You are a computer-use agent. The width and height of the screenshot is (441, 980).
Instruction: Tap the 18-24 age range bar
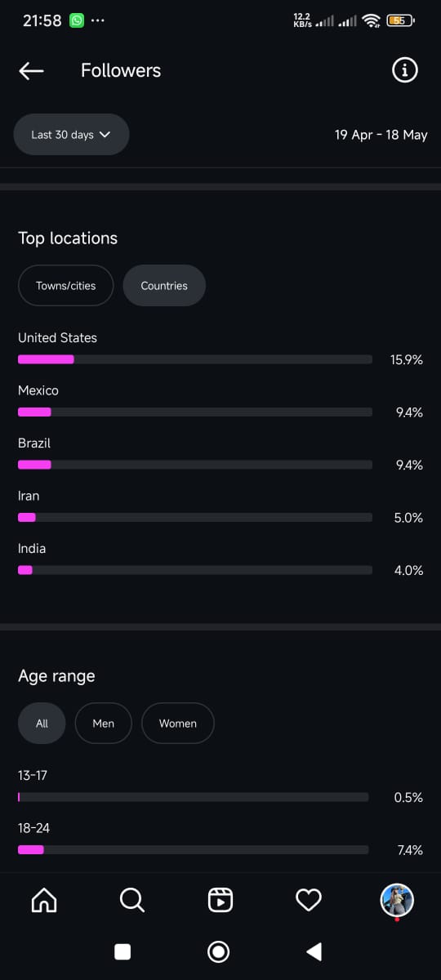point(194,850)
